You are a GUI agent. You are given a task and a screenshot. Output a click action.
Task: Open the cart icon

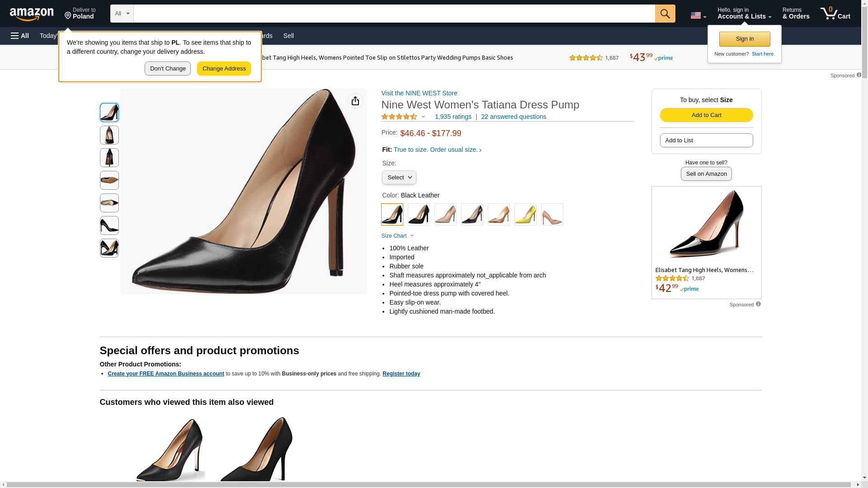[835, 14]
